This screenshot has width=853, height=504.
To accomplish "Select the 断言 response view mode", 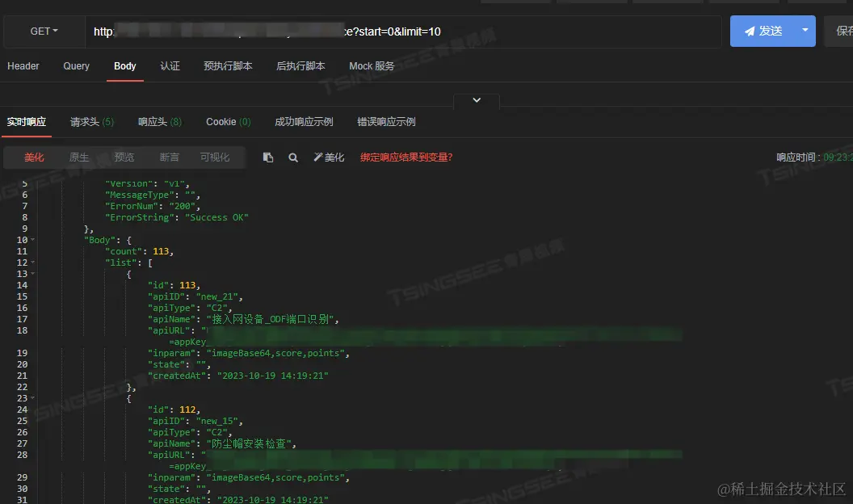I will [169, 157].
